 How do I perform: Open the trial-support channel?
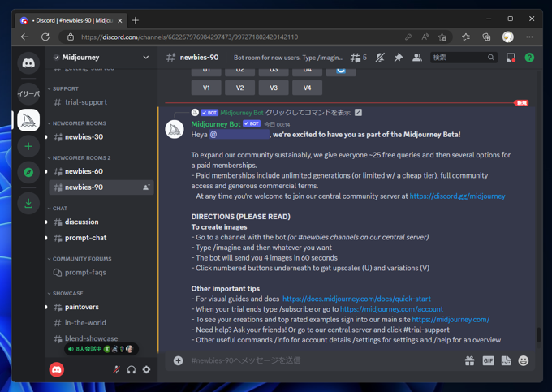coord(101,102)
